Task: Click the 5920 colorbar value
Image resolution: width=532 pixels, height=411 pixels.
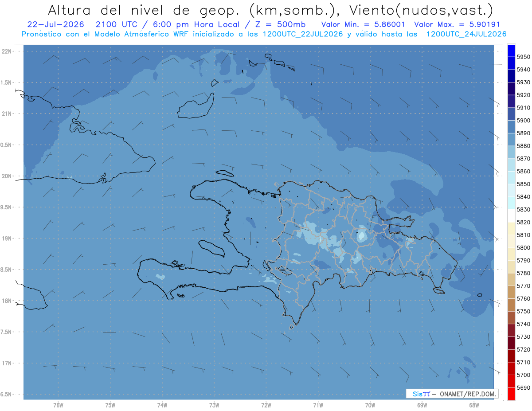Action: pos(524,95)
